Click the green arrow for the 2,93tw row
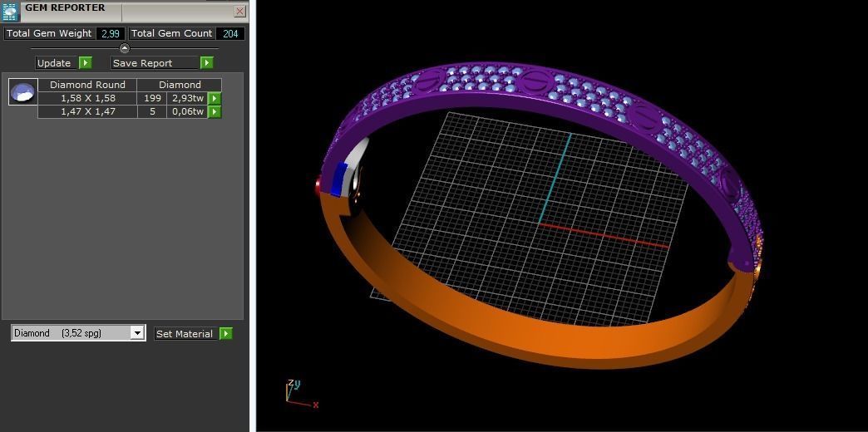 [215, 99]
